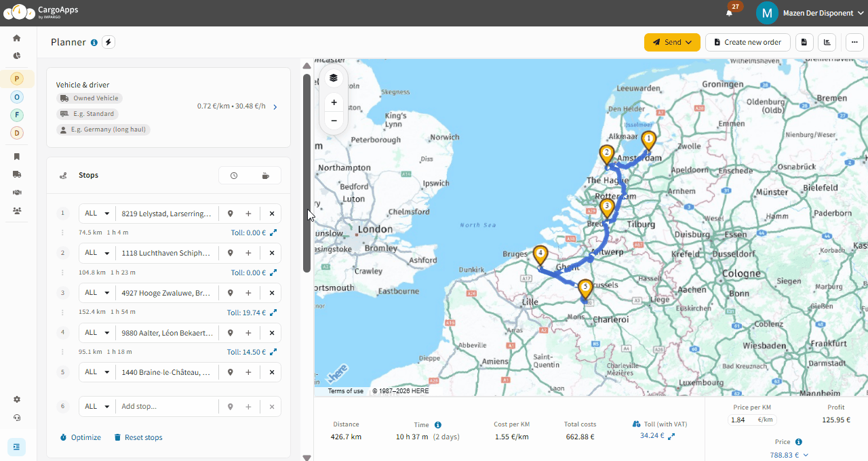
Task: Click Create new order
Action: point(748,42)
